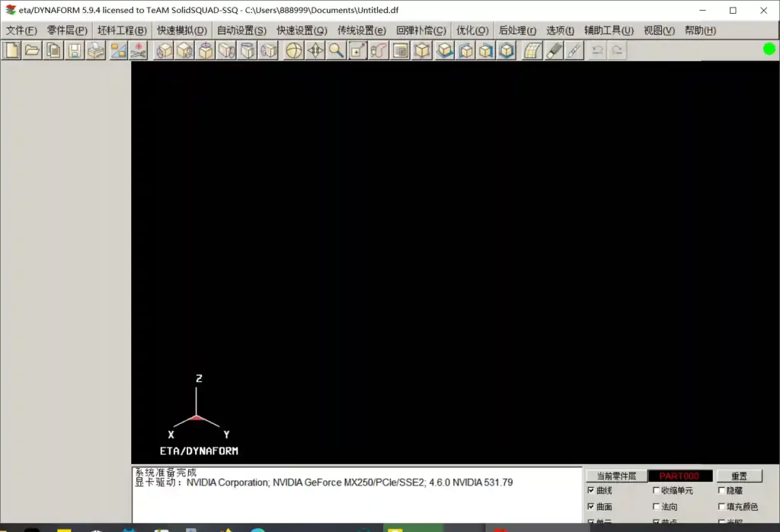Expand the 后处理 menu
The image size is (780, 532).
point(517,30)
